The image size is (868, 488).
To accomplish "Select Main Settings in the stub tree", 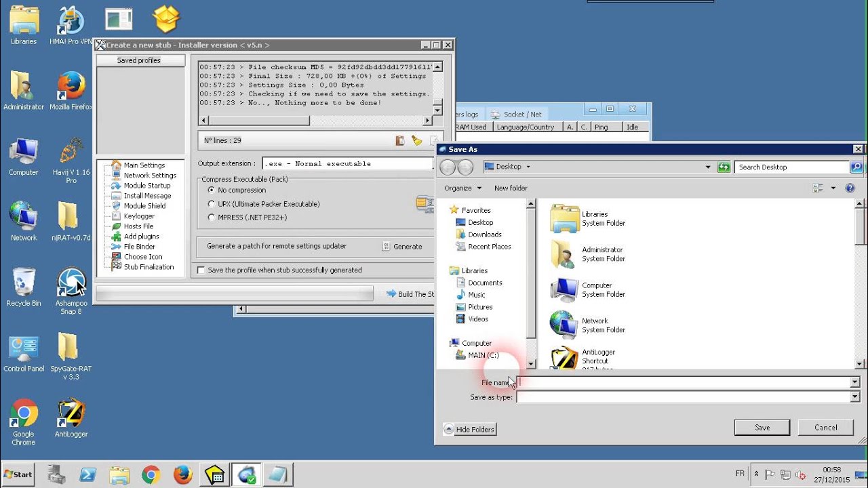I will 144,165.
